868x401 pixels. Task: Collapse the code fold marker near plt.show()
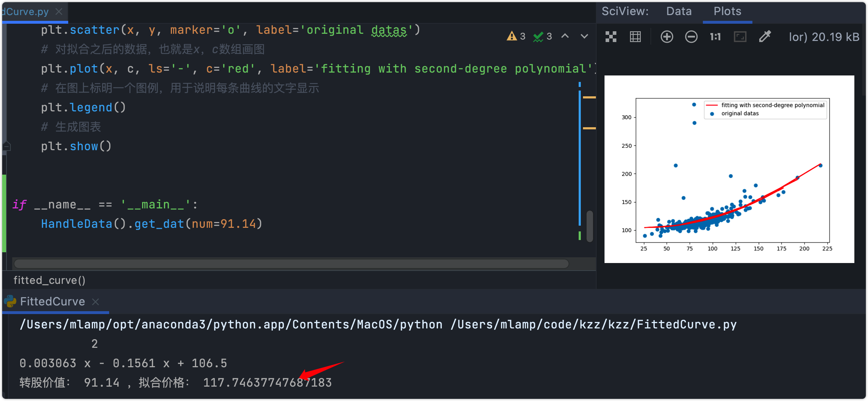coord(7,146)
